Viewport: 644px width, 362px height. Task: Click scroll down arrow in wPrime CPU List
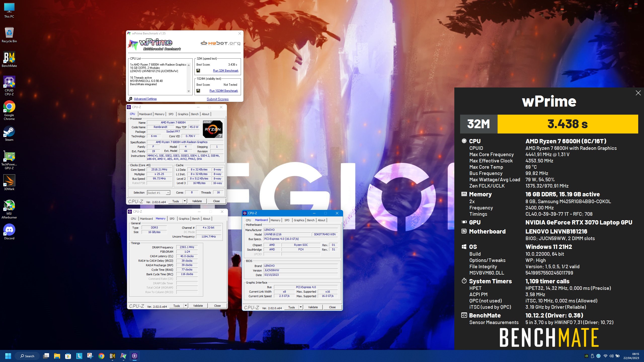189,92
